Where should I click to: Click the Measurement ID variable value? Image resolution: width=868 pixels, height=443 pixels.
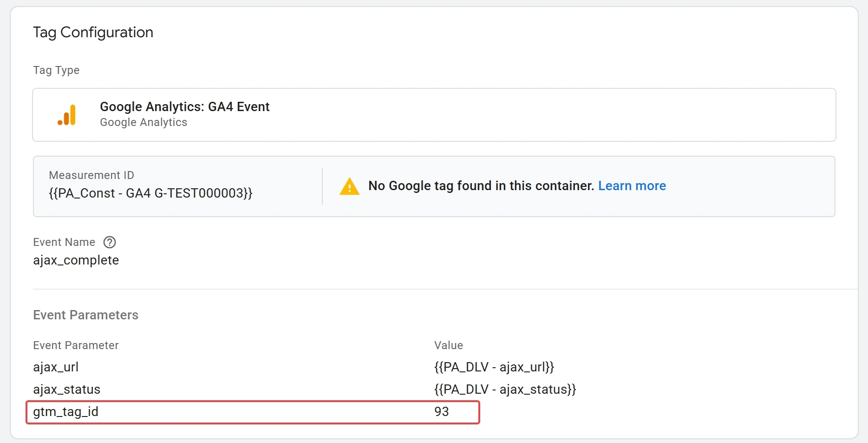coord(150,193)
